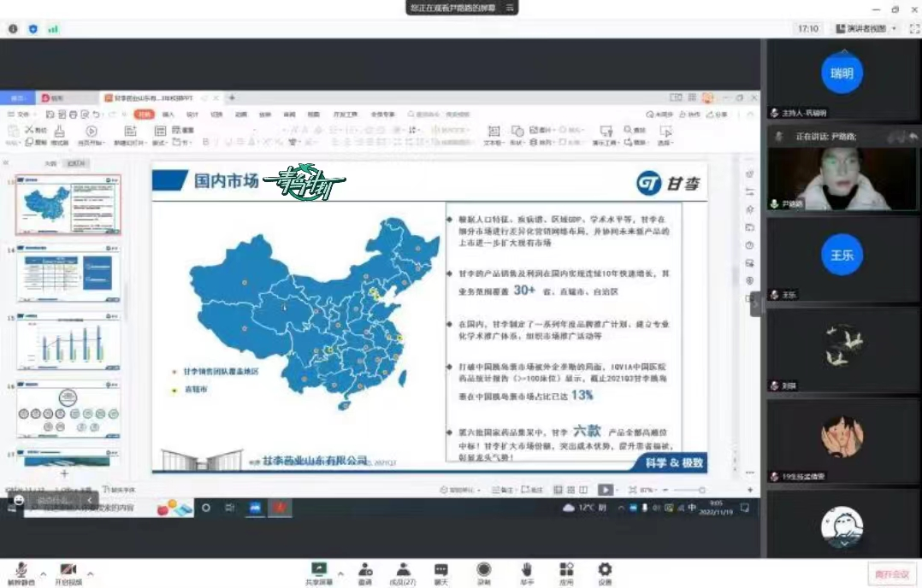The height and width of the screenshot is (588, 922).
Task: Raise hand in meeting
Action: (x=527, y=570)
